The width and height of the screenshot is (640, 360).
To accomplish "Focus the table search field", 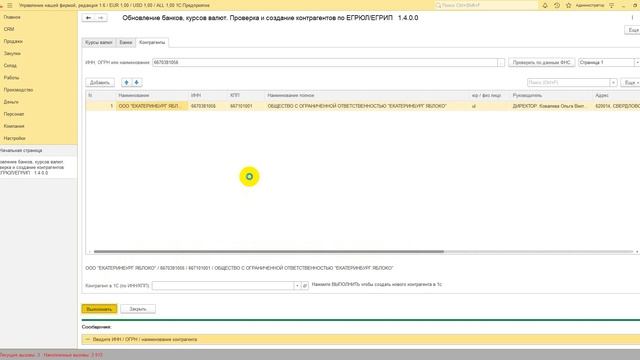I will coord(568,82).
